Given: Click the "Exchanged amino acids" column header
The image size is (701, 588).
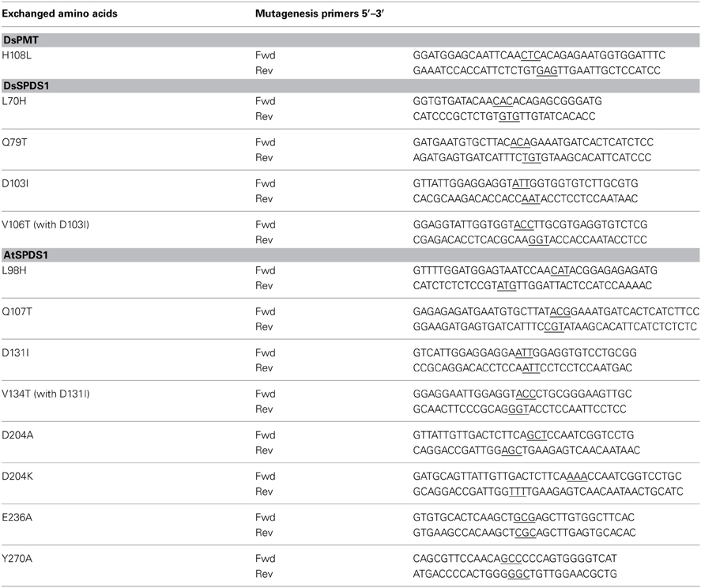Looking at the screenshot, I should [x=59, y=14].
